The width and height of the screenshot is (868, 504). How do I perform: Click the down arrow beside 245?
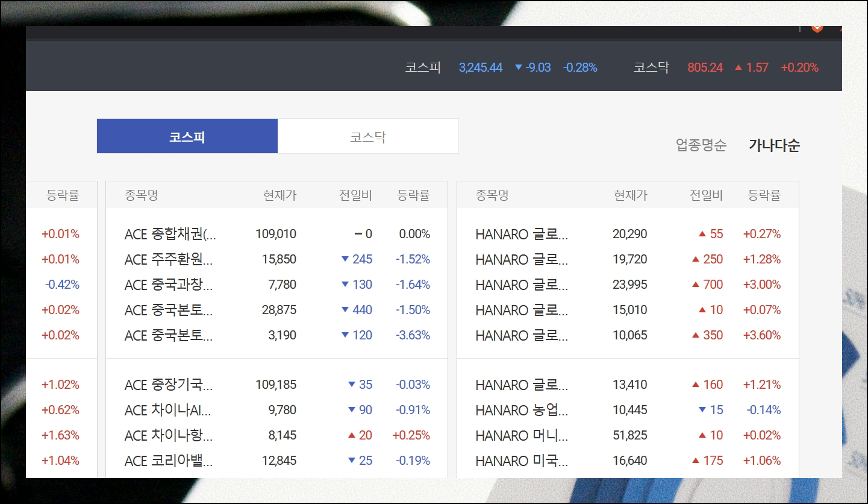[345, 259]
